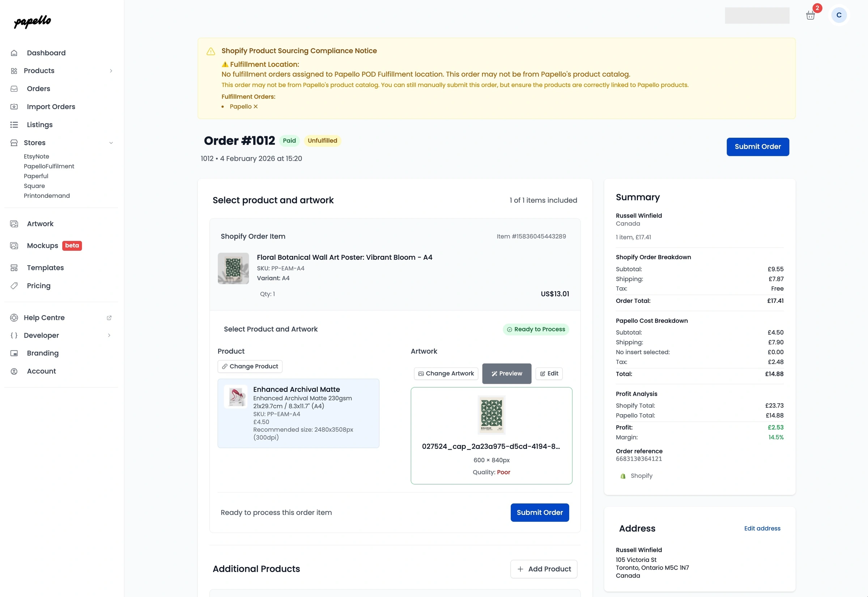
Task: Open the Dashboard from the sidebar icon
Action: pyautogui.click(x=14, y=53)
